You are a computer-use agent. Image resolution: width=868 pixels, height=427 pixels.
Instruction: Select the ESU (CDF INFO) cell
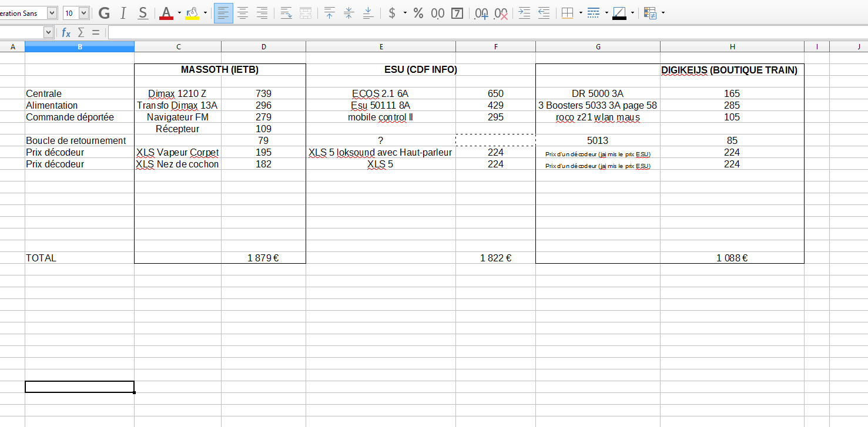click(x=421, y=70)
